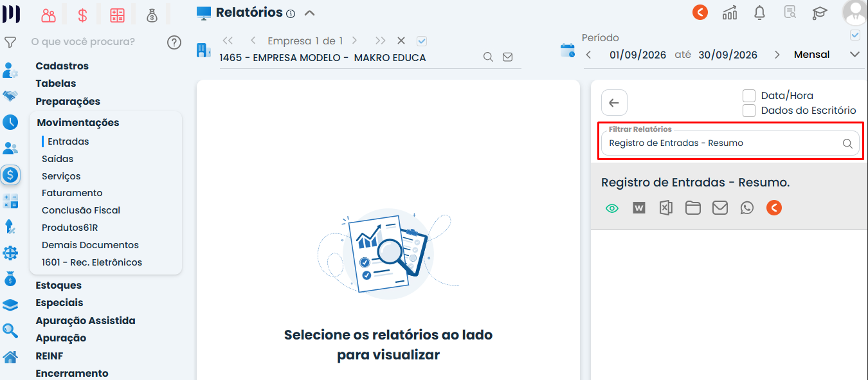Click the info icon next to Relatórios
The height and width of the screenshot is (380, 868).
click(290, 14)
